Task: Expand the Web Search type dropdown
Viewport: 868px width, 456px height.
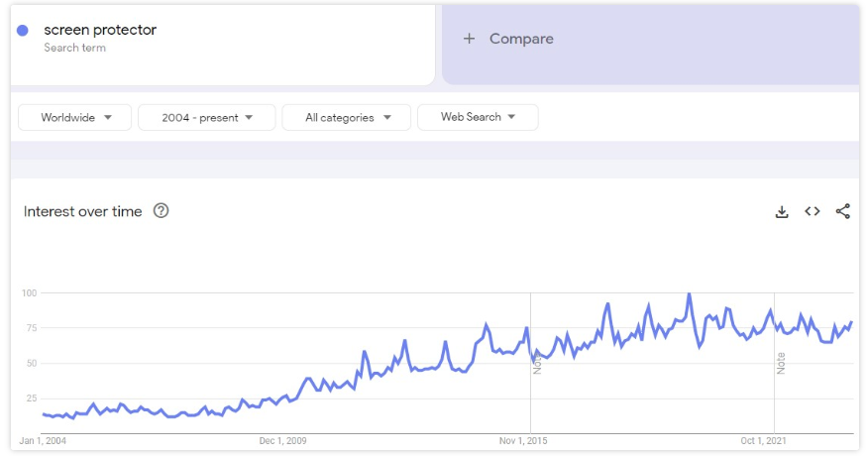Action: coord(478,117)
